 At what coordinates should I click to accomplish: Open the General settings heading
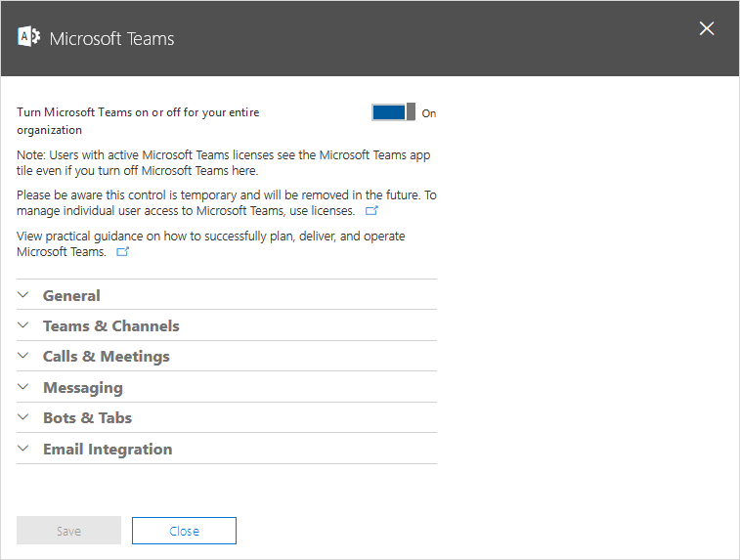(x=71, y=296)
